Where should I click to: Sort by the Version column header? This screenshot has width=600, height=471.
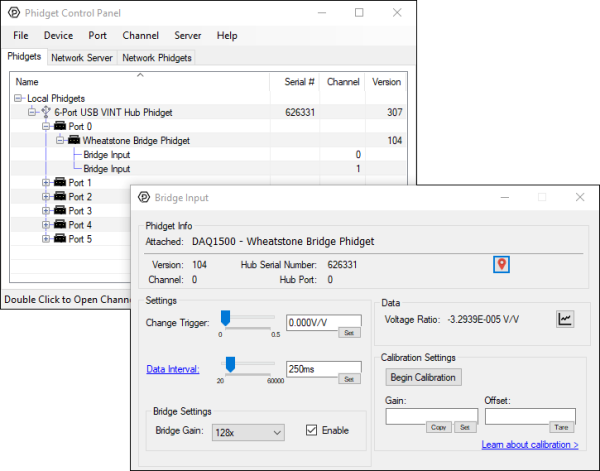pos(386,81)
